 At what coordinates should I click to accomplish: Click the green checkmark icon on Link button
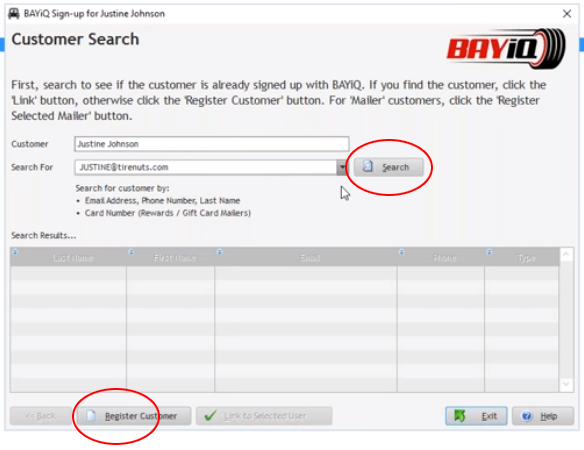[x=210, y=415]
